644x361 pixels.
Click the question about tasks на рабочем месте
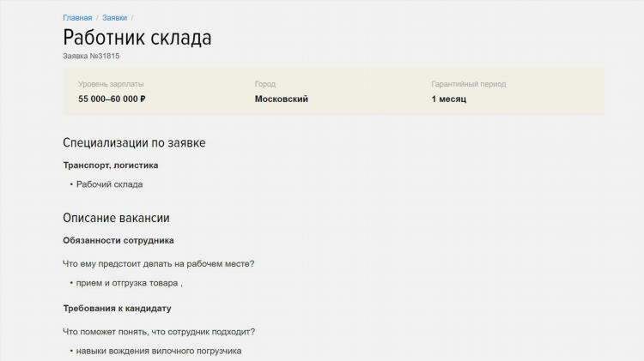pos(159,264)
